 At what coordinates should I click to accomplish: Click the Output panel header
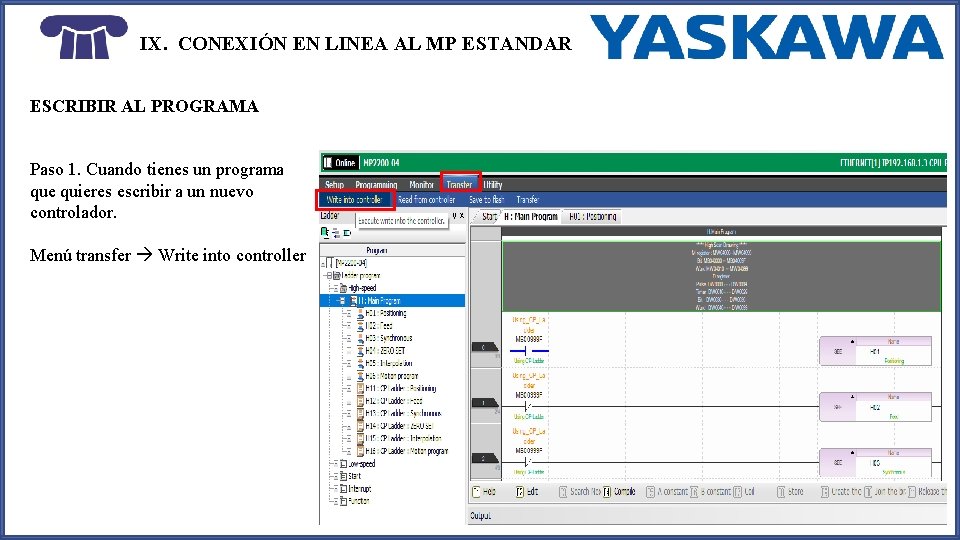tap(708, 516)
